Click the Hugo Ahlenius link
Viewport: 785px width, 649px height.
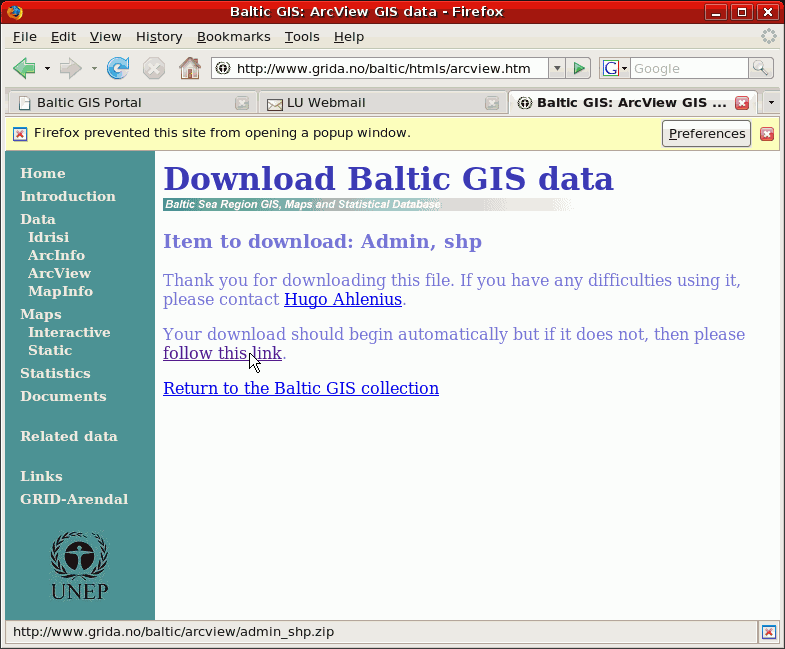(343, 299)
